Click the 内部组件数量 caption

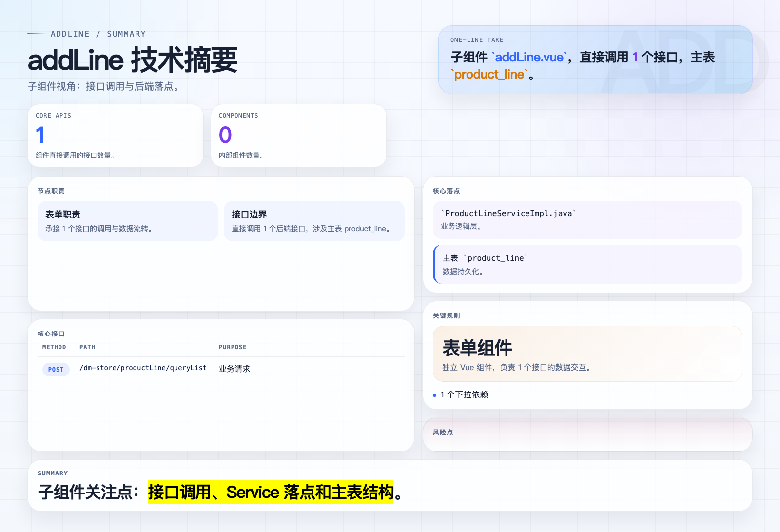241,155
